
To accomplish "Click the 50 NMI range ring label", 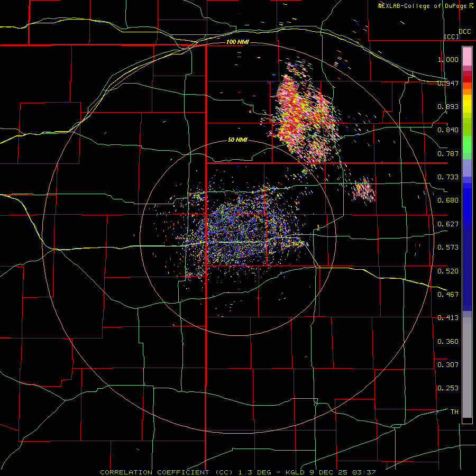I will click(237, 140).
